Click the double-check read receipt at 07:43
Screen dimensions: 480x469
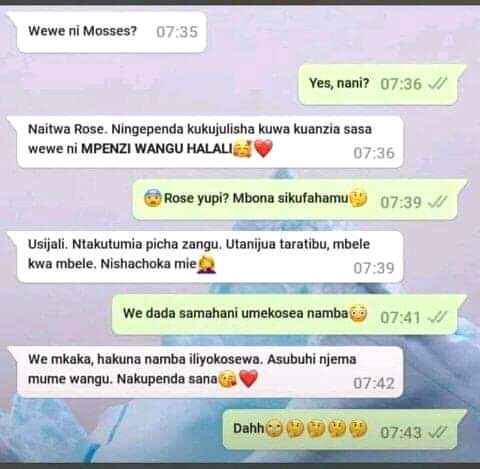437,432
